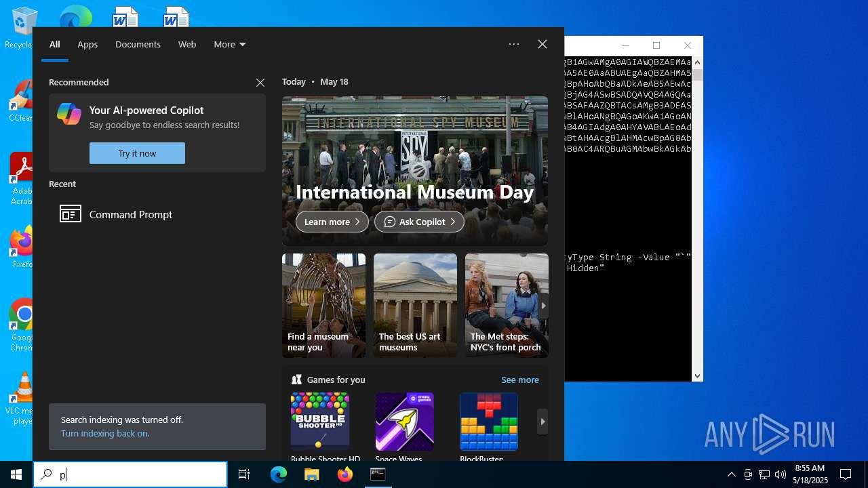Open VLC media player desktop shortcut
Viewport: 868px width, 488px height.
(22, 399)
